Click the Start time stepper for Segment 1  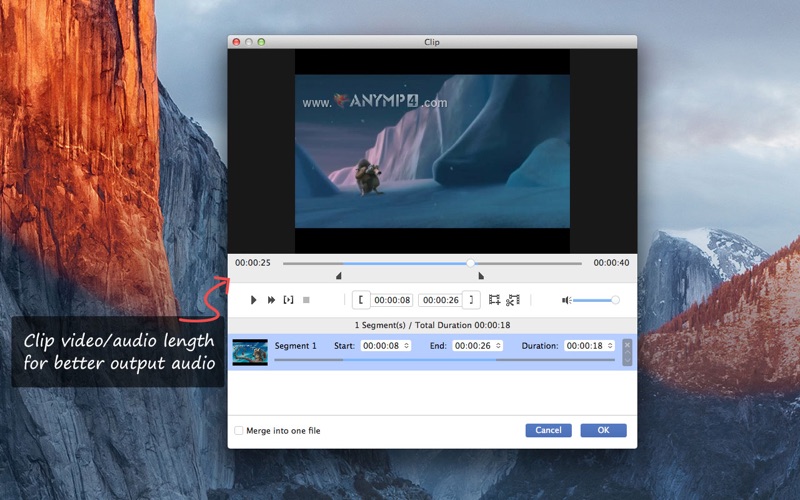[x=406, y=346]
